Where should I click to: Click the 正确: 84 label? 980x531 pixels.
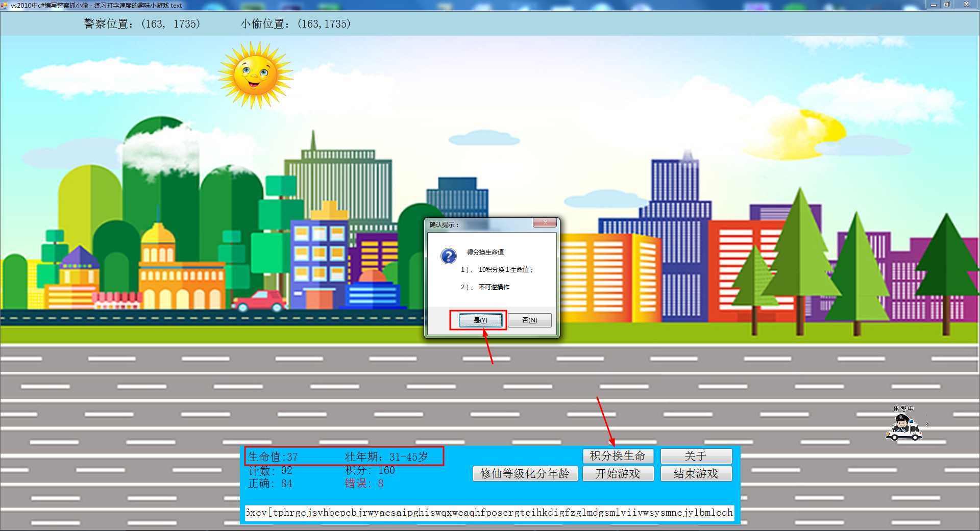270,484
